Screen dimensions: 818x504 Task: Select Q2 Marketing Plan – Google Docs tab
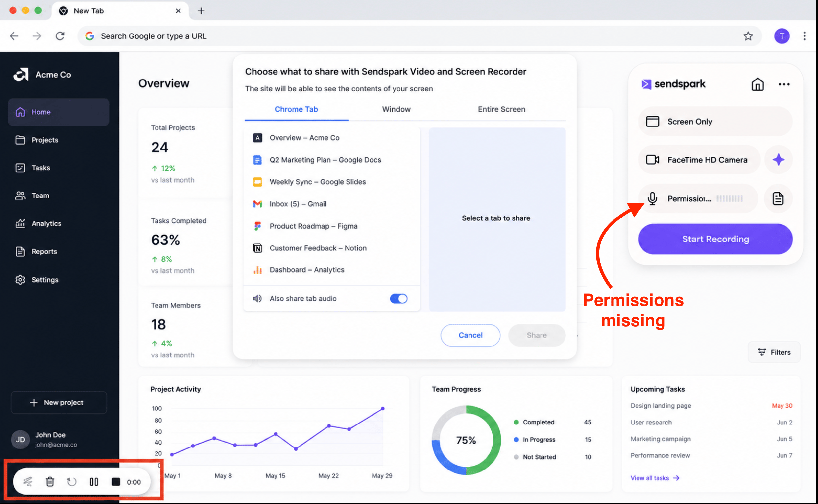coord(331,160)
